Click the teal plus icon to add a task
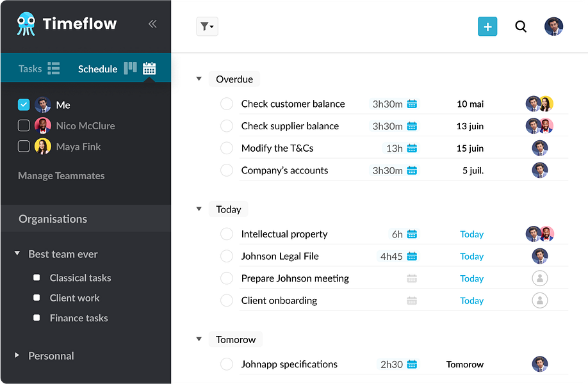This screenshot has width=588, height=384. click(x=487, y=26)
